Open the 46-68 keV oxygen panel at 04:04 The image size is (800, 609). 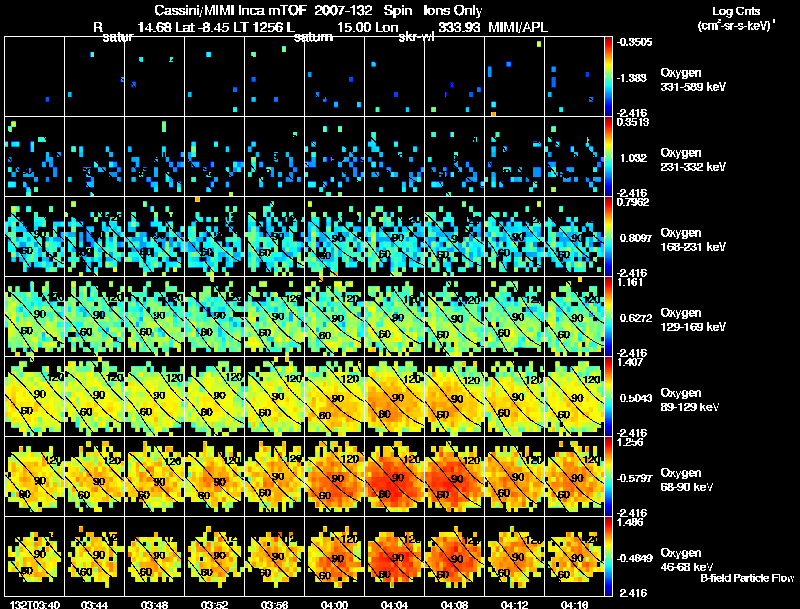pos(394,556)
